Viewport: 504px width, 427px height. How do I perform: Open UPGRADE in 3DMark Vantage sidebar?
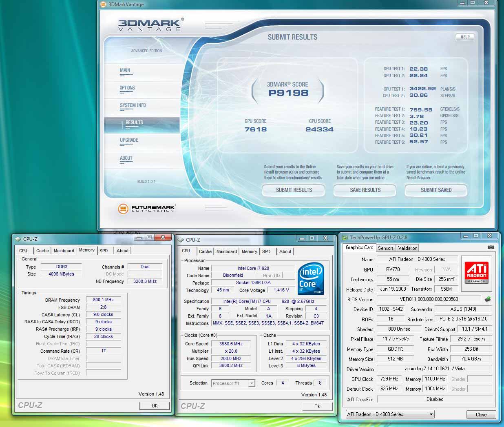coord(129,140)
